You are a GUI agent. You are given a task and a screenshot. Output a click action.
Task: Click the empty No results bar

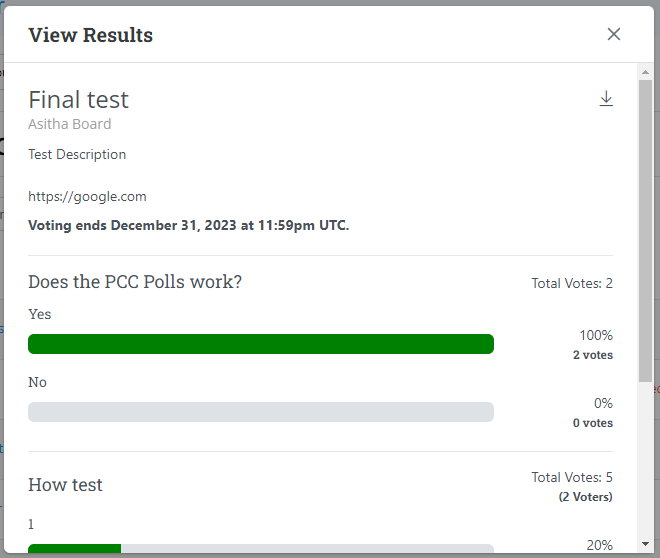[x=261, y=412]
